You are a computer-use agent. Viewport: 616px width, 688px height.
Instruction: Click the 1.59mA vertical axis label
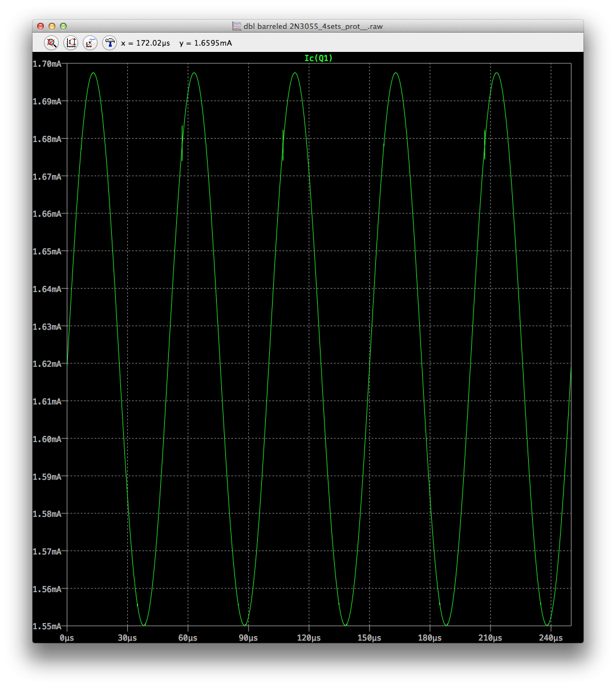[x=47, y=476]
